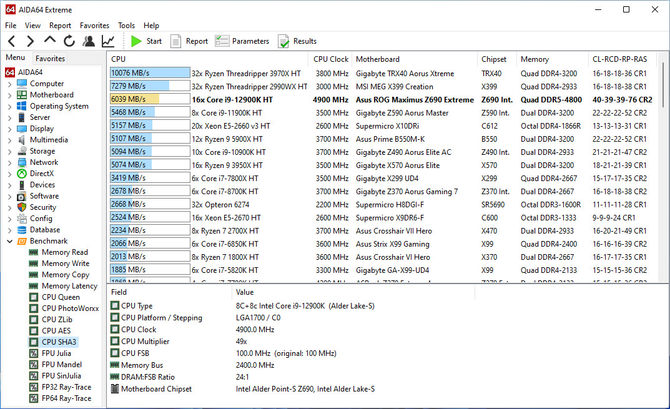The image size is (670, 409).
Task: Click the Multimedia speaker icon
Action: click(22, 140)
